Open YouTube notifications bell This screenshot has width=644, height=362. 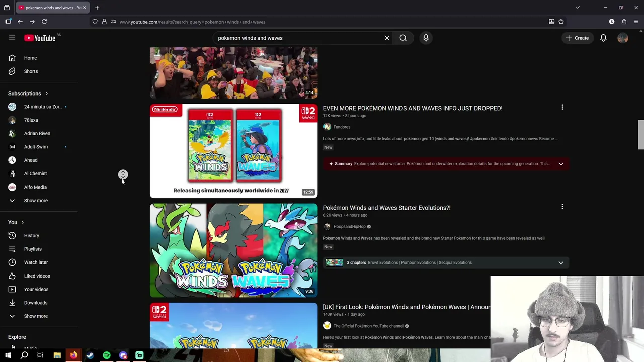click(x=603, y=38)
